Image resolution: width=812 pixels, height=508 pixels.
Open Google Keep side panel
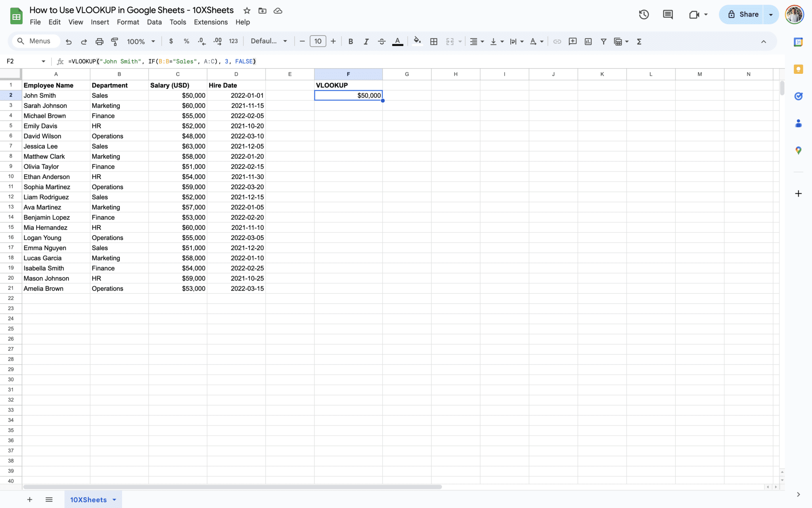pyautogui.click(x=798, y=69)
